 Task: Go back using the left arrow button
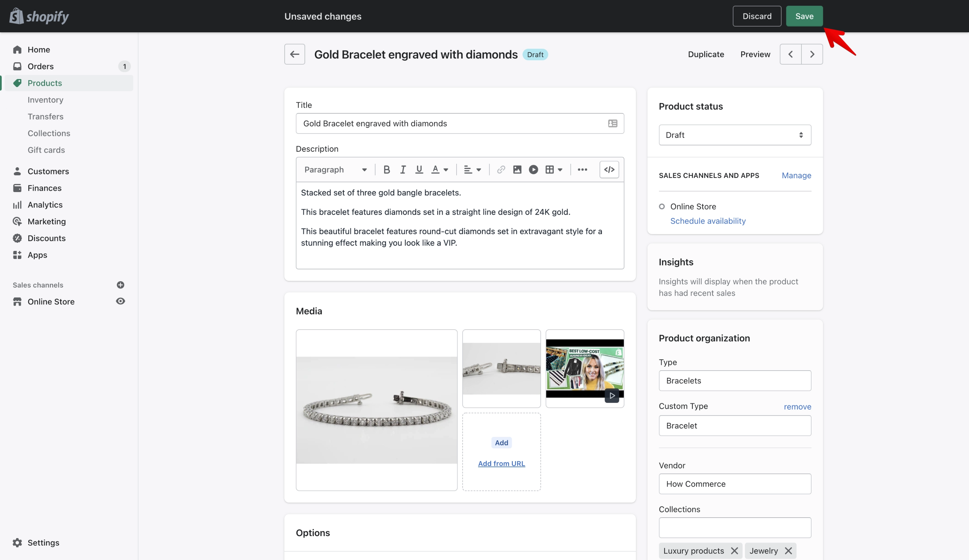tap(294, 54)
